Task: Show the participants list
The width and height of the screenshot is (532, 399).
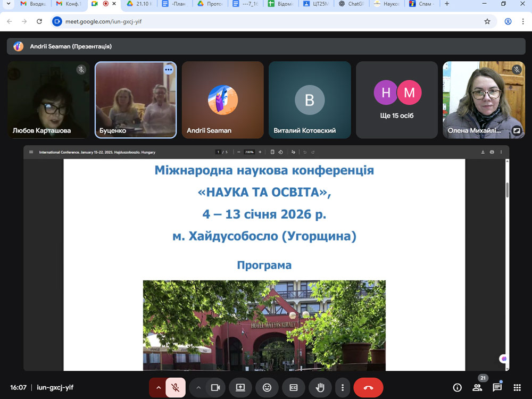Action: [477, 387]
